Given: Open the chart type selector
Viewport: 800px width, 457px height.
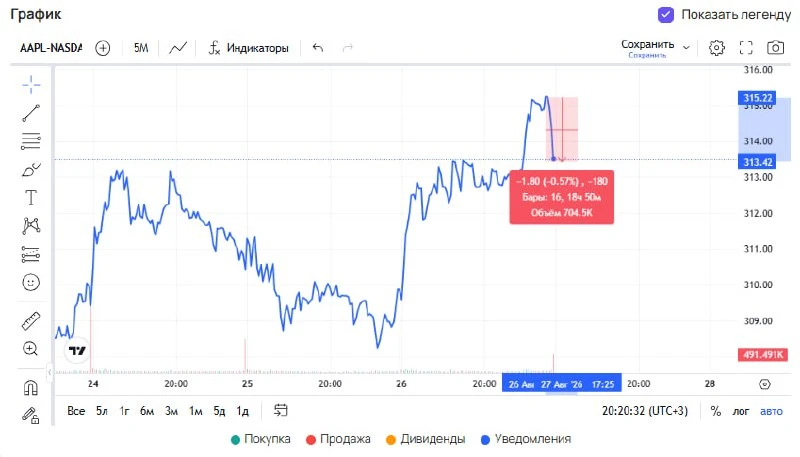Looking at the screenshot, I should [x=178, y=48].
